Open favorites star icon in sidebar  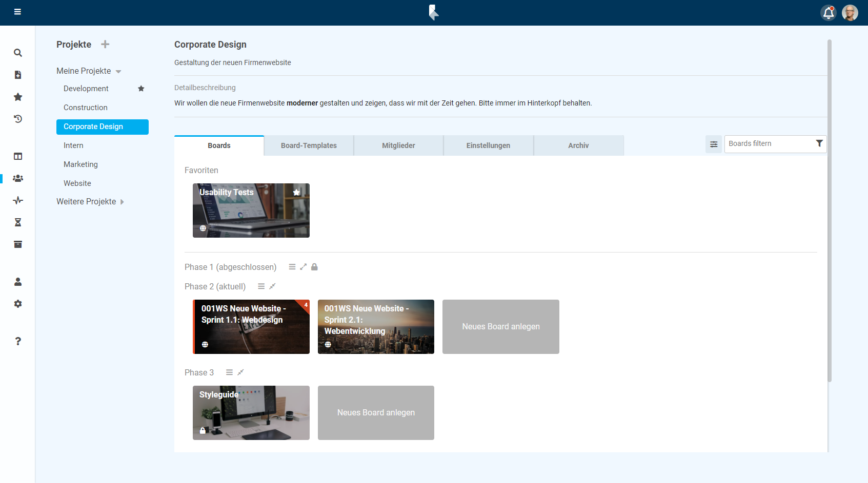coord(18,97)
